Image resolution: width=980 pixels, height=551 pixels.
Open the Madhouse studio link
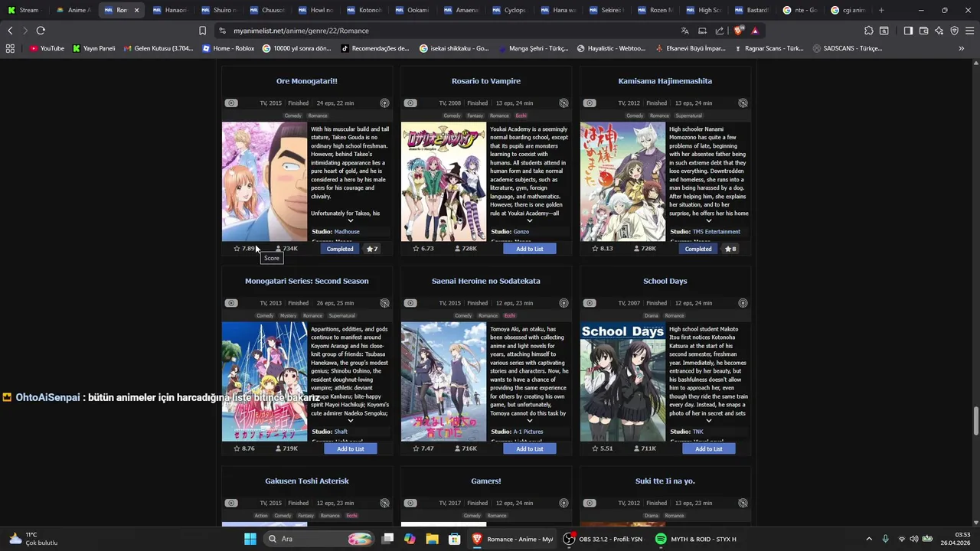347,231
